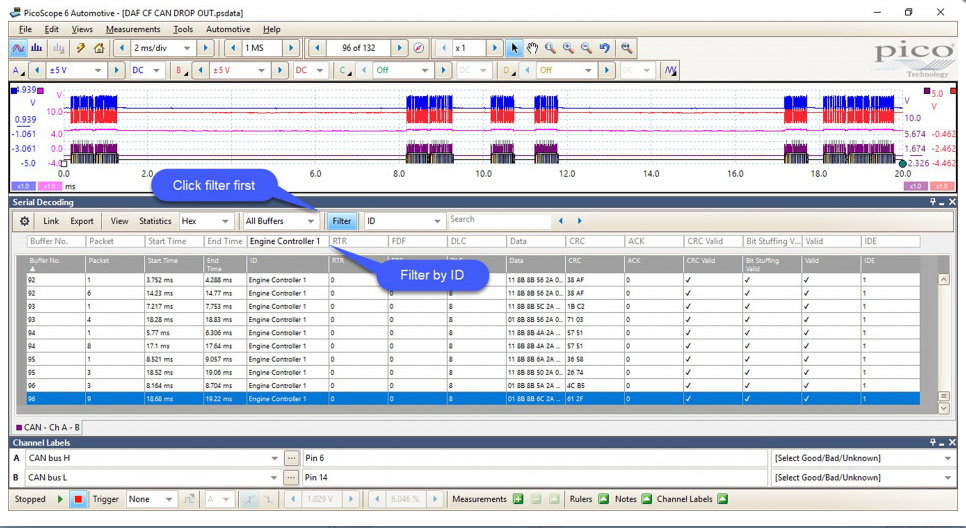Select the highlighted row with packet 9
Image resolution: width=966 pixels, height=528 pixels.
click(x=473, y=399)
